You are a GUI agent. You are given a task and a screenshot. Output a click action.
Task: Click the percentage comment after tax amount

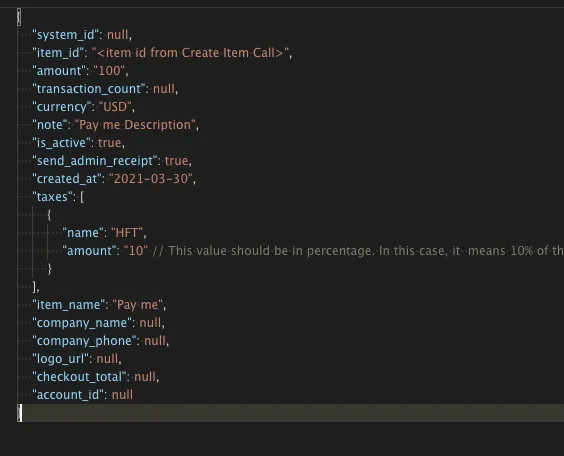(358, 251)
